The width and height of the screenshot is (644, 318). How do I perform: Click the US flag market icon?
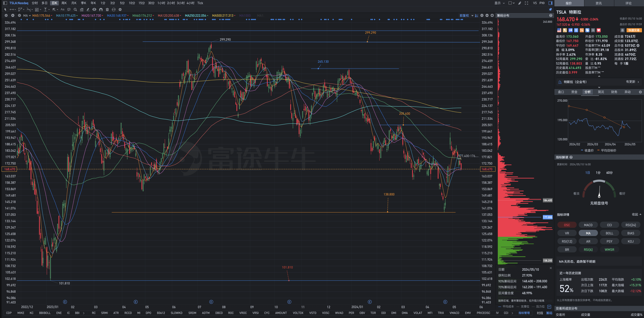coord(559,30)
